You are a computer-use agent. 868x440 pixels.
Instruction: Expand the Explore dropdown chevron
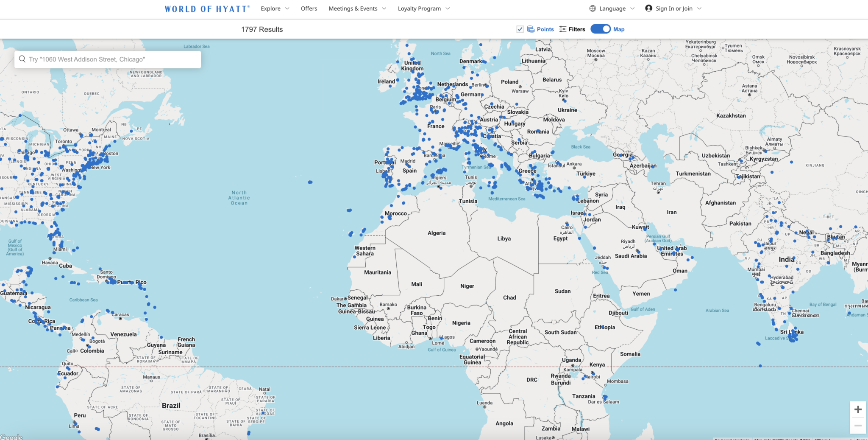coord(287,8)
